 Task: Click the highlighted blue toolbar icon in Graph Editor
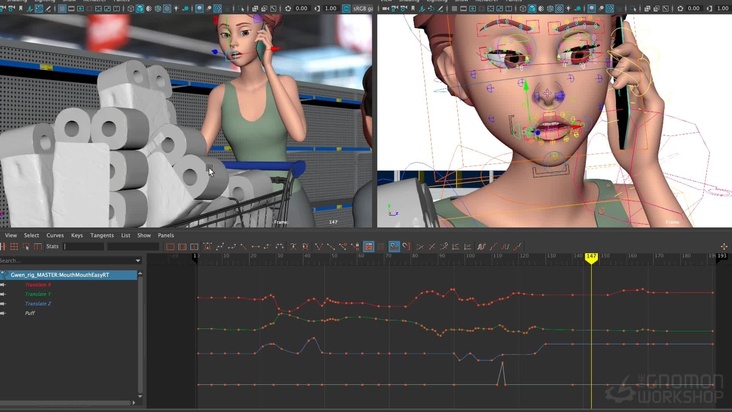pyautogui.click(x=394, y=246)
